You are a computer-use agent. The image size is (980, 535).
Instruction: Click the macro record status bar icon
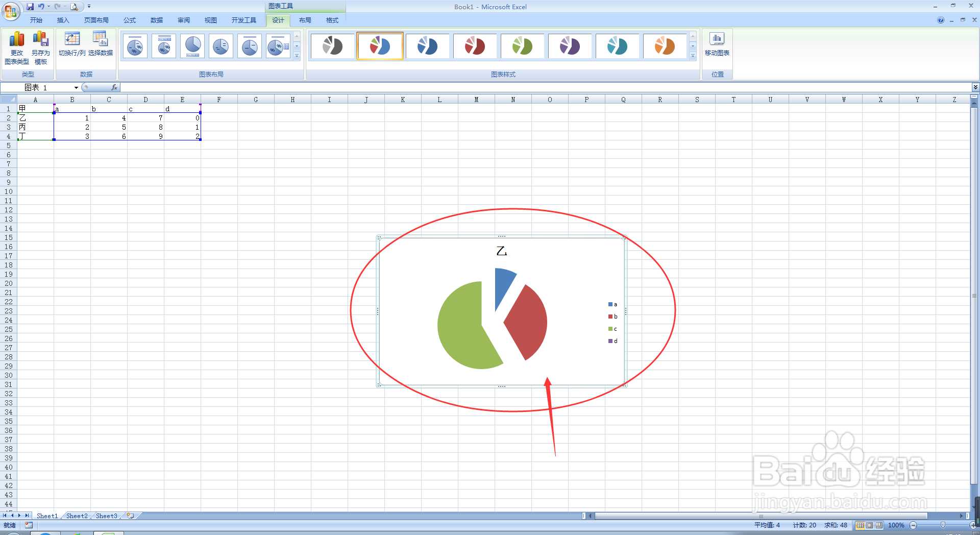(29, 525)
